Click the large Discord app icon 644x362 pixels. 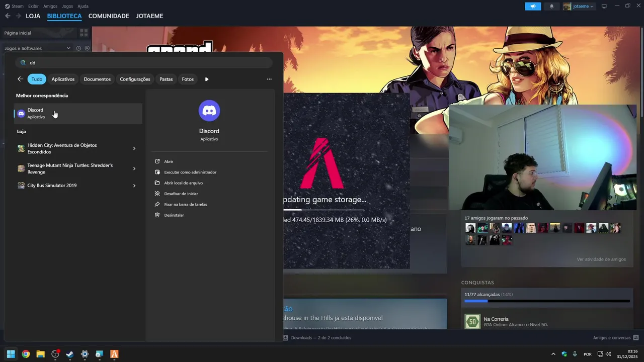pos(209,111)
